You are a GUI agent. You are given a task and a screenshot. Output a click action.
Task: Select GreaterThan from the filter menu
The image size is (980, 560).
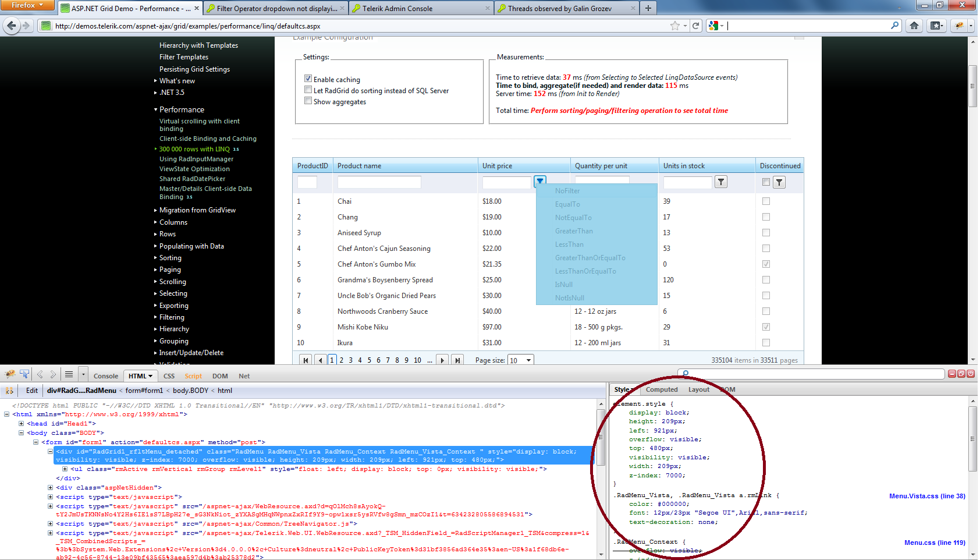(574, 231)
